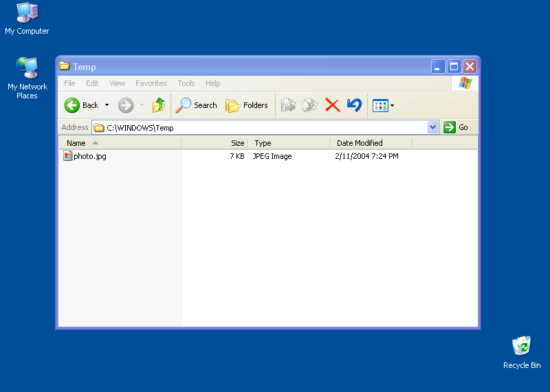Sort files by Size column header

point(215,143)
